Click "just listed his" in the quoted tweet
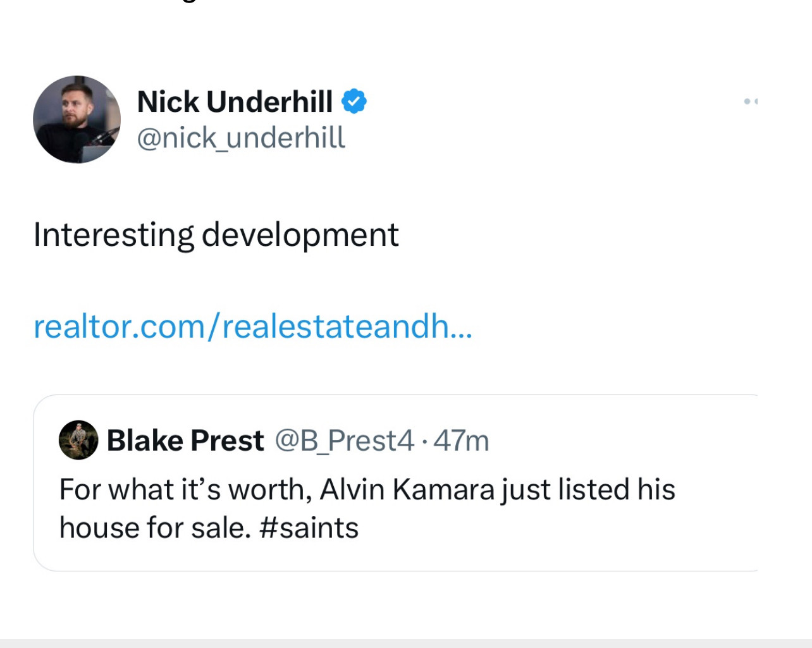The height and width of the screenshot is (648, 812). [589, 489]
